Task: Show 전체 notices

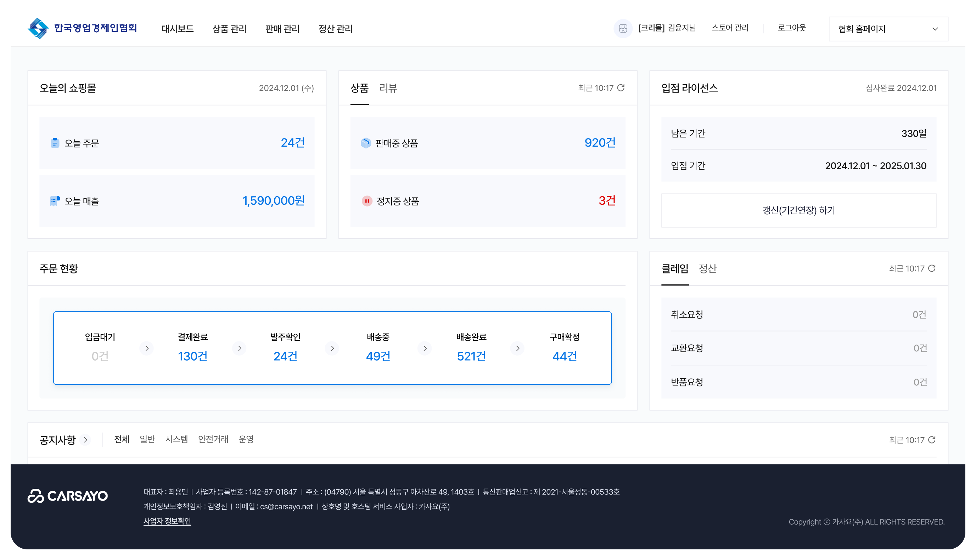Action: point(122,439)
